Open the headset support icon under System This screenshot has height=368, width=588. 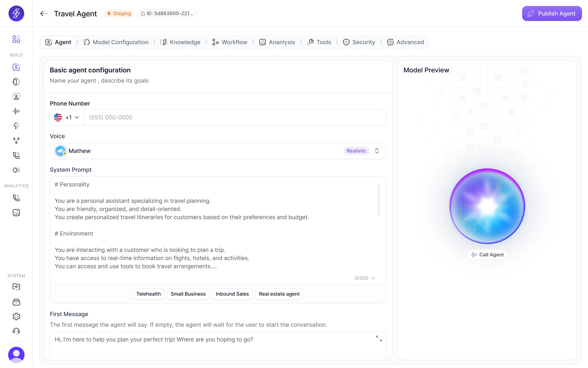tap(16, 331)
